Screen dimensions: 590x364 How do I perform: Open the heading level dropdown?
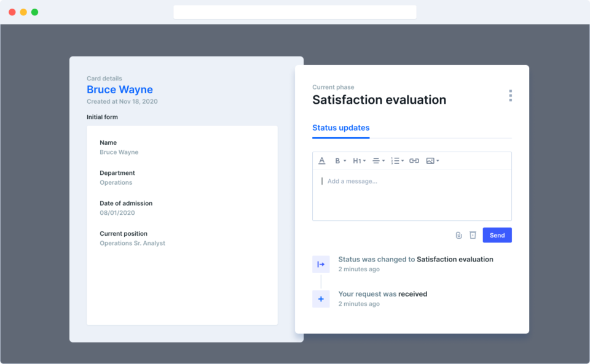point(364,160)
